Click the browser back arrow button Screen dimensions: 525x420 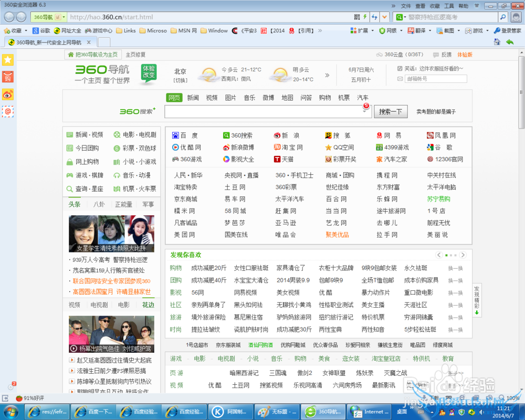8,17
